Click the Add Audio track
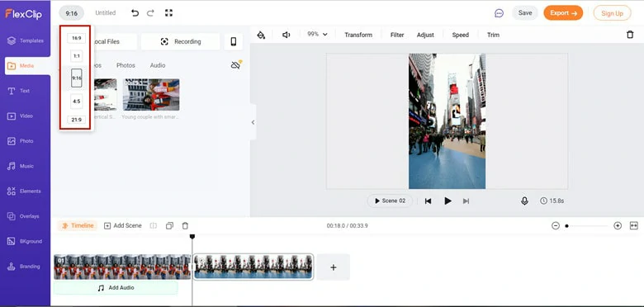Image resolution: width=644 pixels, height=307 pixels. click(116, 288)
